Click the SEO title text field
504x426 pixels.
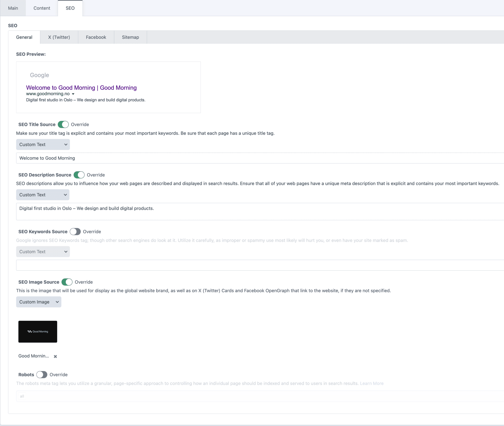260,158
